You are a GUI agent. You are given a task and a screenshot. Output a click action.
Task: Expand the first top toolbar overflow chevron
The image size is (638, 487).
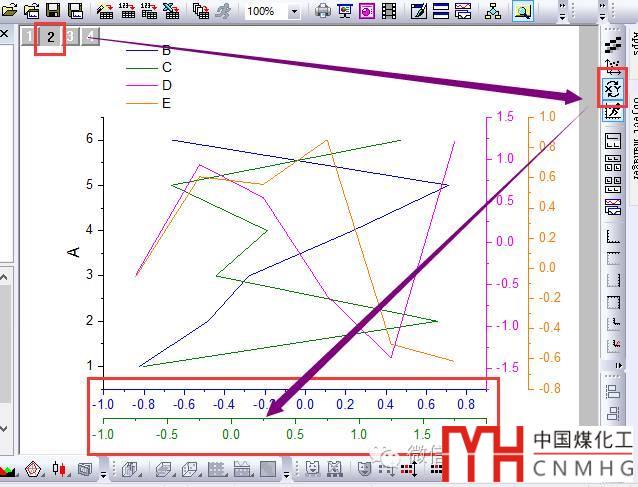562,11
